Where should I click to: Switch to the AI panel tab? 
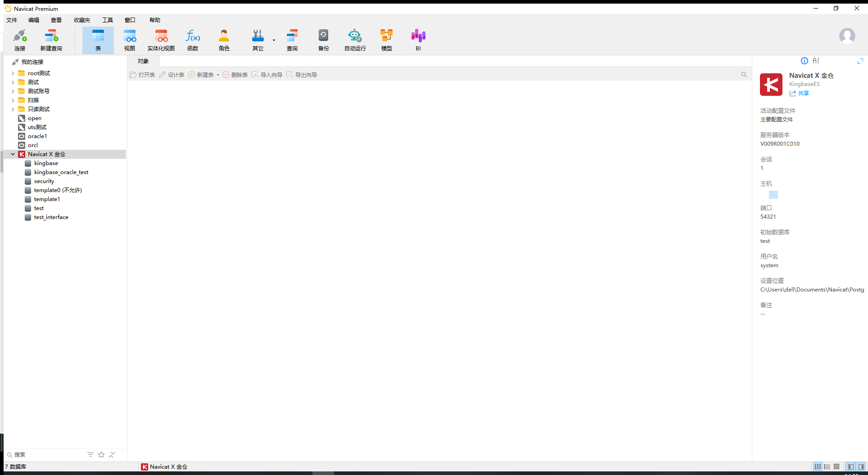816,61
